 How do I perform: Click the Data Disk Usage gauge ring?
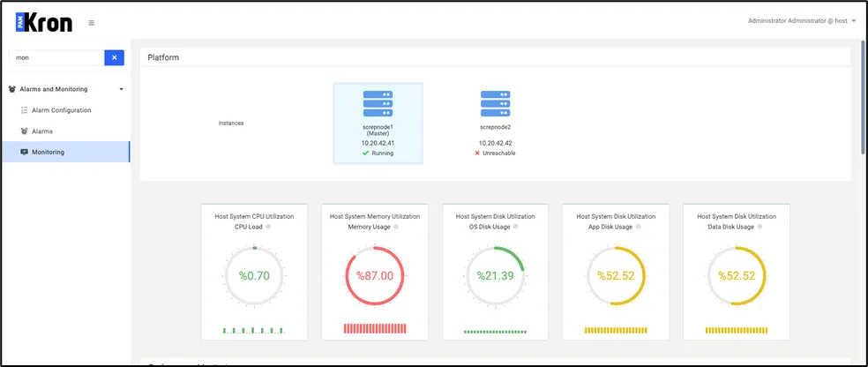[x=737, y=275]
